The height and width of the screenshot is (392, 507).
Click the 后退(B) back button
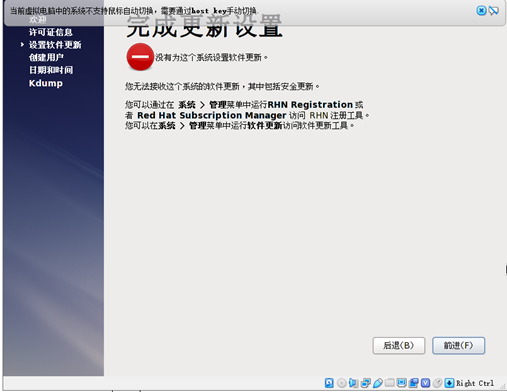[x=399, y=345]
